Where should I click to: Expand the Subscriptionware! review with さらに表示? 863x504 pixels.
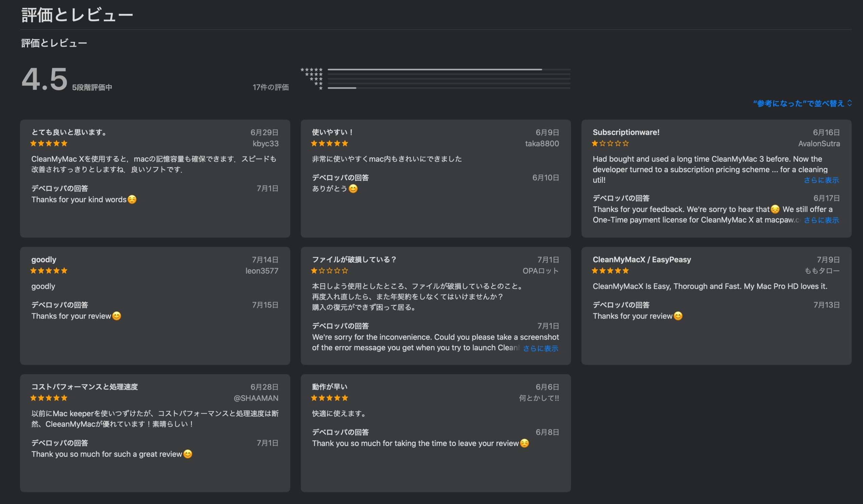(x=821, y=180)
